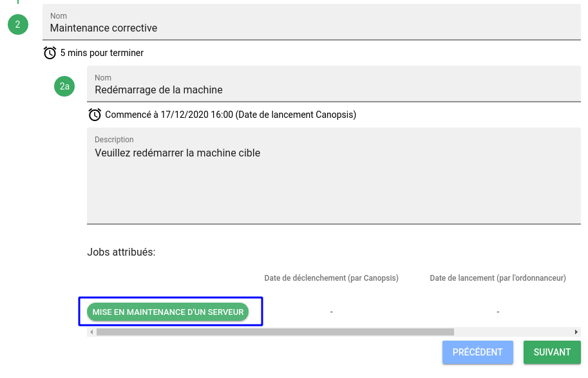Click the "Jobs attribués:" label
This screenshot has height=378, width=588.
121,252
